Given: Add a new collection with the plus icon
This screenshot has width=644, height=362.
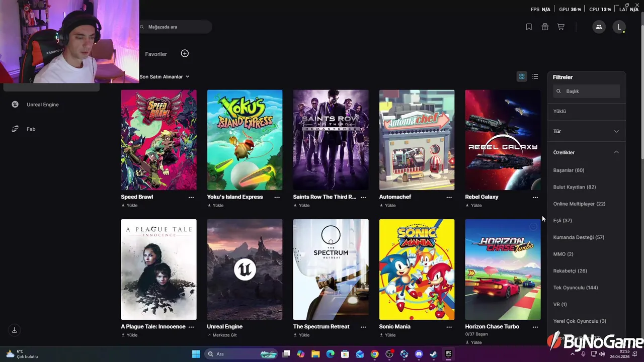Looking at the screenshot, I should [x=185, y=53].
